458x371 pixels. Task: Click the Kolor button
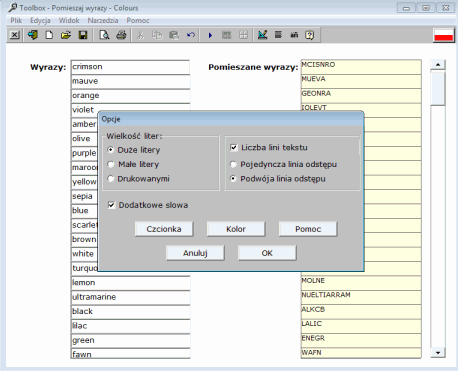[236, 229]
